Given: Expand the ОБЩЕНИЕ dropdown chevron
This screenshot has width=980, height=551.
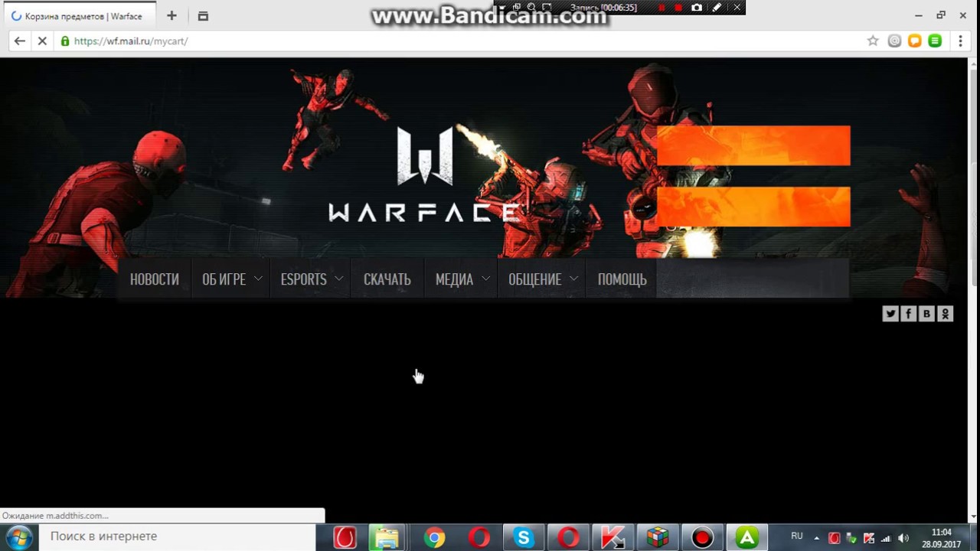Looking at the screenshot, I should click(573, 279).
